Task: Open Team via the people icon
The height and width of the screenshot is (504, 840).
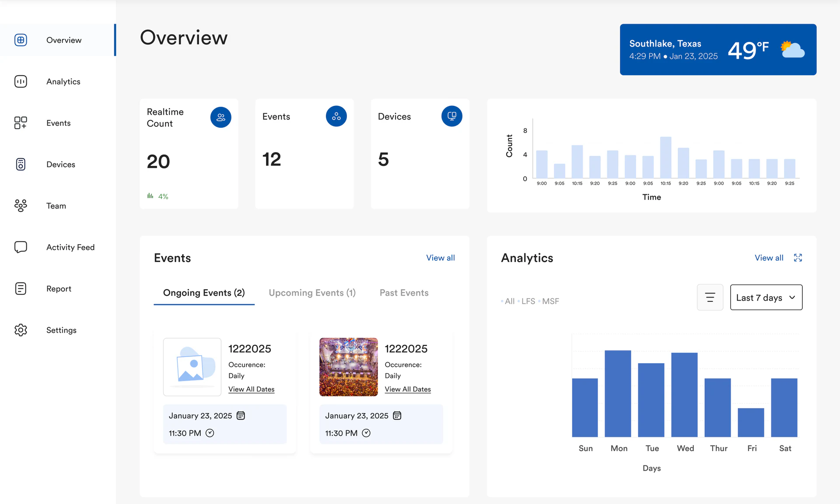Action: point(21,206)
